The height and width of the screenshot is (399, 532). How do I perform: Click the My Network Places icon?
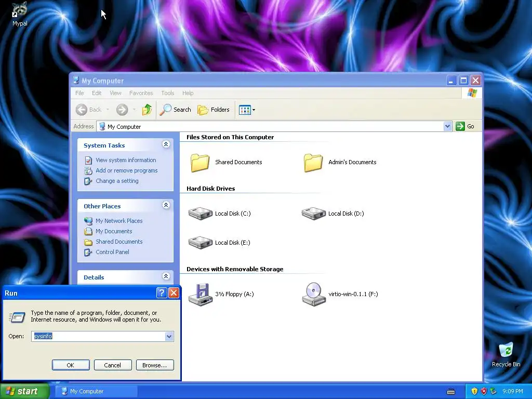(x=88, y=221)
